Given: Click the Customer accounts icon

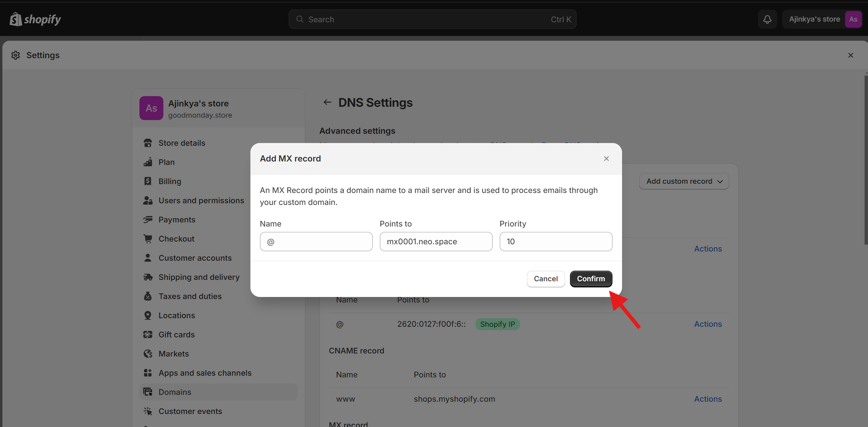Looking at the screenshot, I should click(x=148, y=258).
